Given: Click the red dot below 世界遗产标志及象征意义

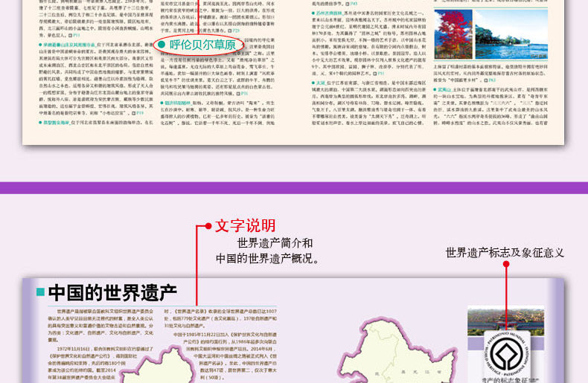Looking at the screenshot, I should coord(506,264).
